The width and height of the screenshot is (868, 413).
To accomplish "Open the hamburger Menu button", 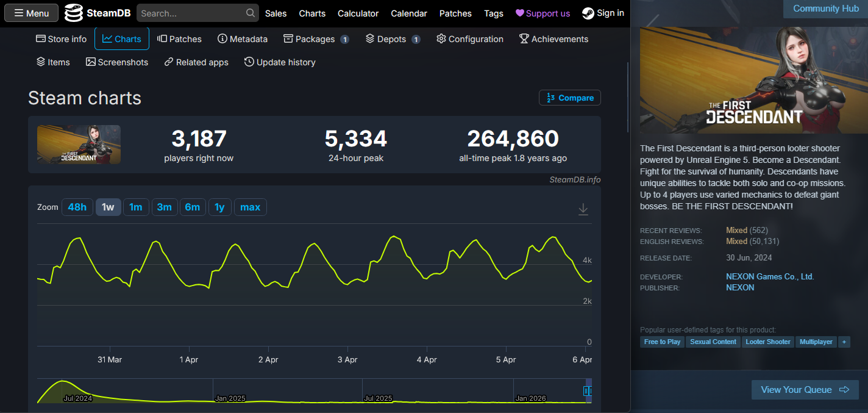I will 32,13.
